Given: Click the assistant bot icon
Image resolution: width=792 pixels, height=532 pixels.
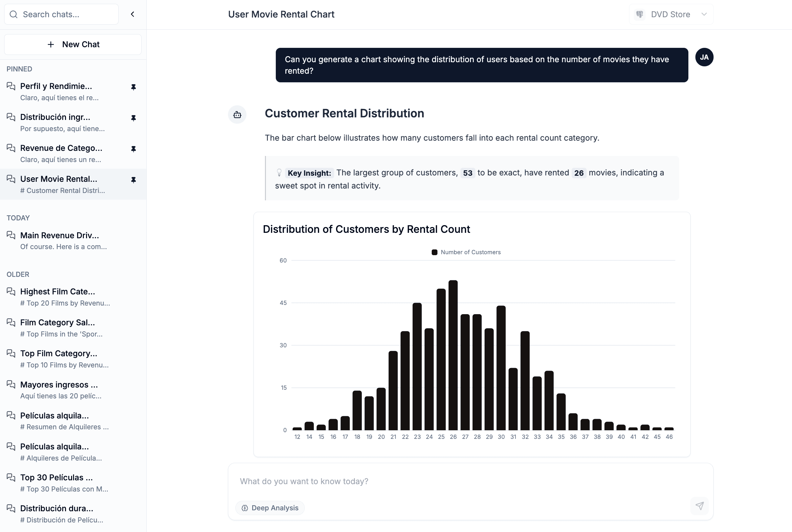Looking at the screenshot, I should 237,115.
